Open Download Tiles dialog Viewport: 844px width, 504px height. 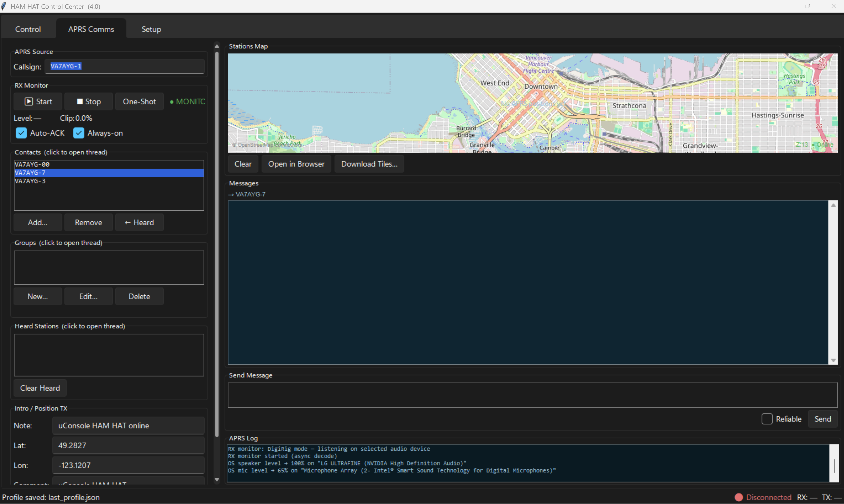click(x=369, y=164)
